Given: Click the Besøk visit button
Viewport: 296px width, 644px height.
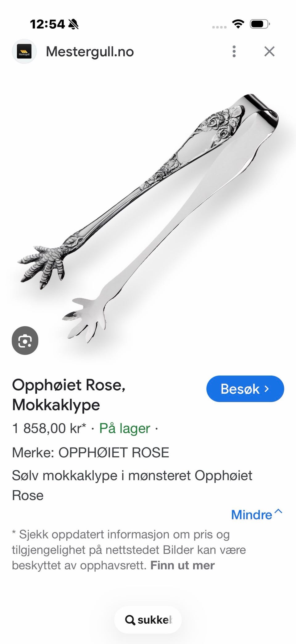Looking at the screenshot, I should tap(245, 389).
